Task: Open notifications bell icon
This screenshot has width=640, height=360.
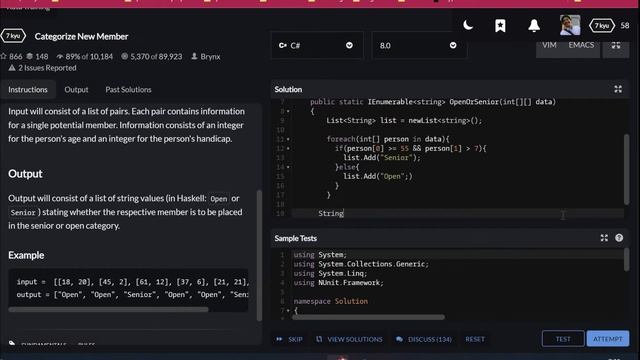Action: pos(534,26)
